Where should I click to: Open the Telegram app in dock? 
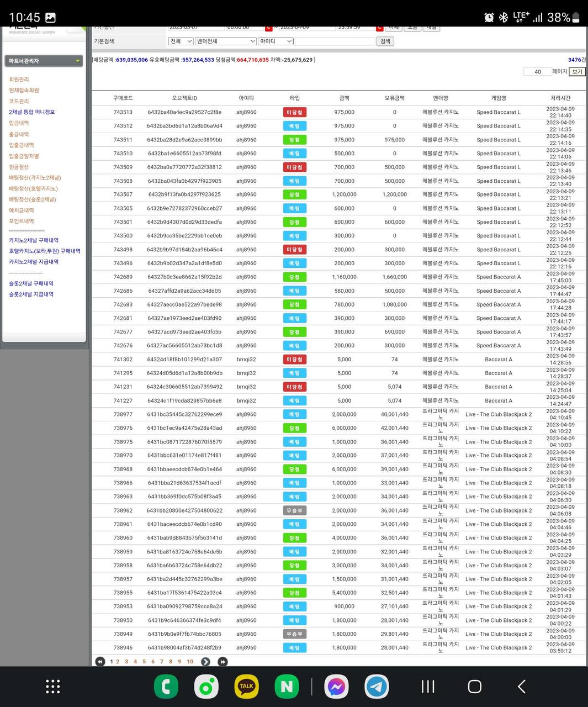coord(377,687)
